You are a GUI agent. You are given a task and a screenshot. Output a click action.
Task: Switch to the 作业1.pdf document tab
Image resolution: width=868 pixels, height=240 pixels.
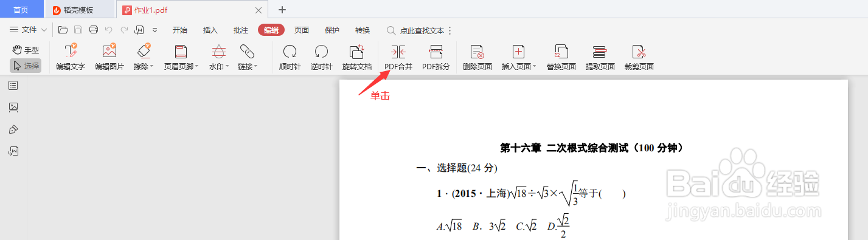(x=192, y=10)
